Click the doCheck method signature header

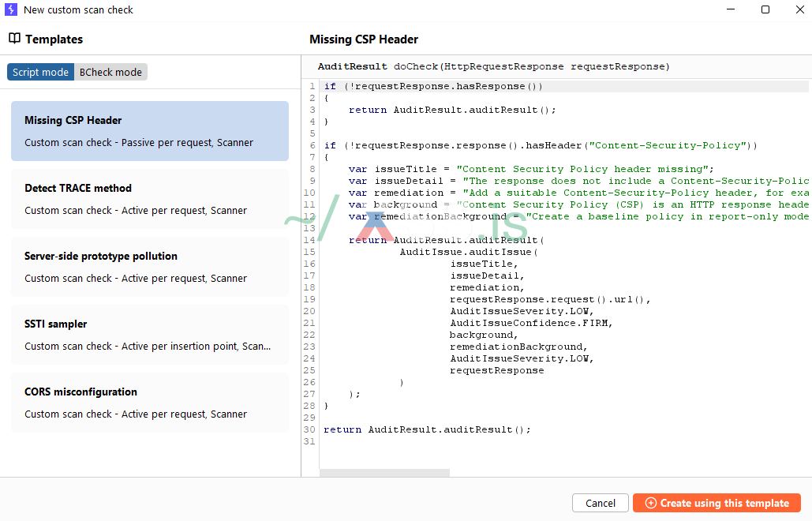493,66
